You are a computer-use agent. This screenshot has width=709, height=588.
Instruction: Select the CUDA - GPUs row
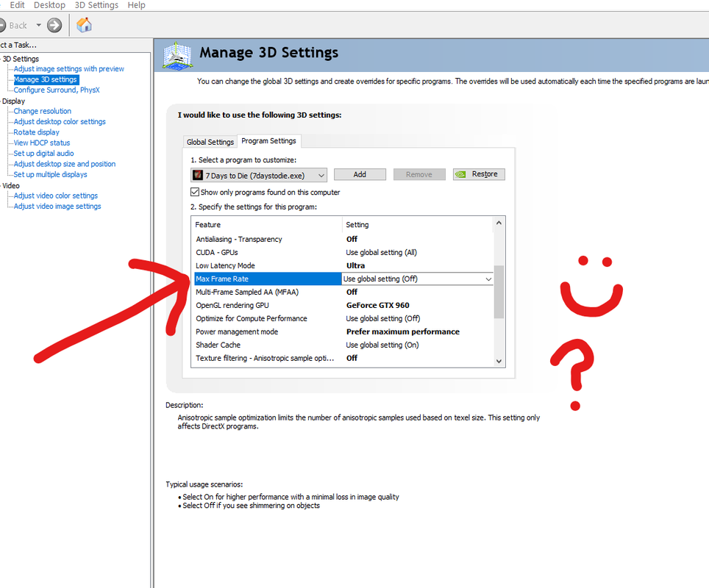(343, 253)
